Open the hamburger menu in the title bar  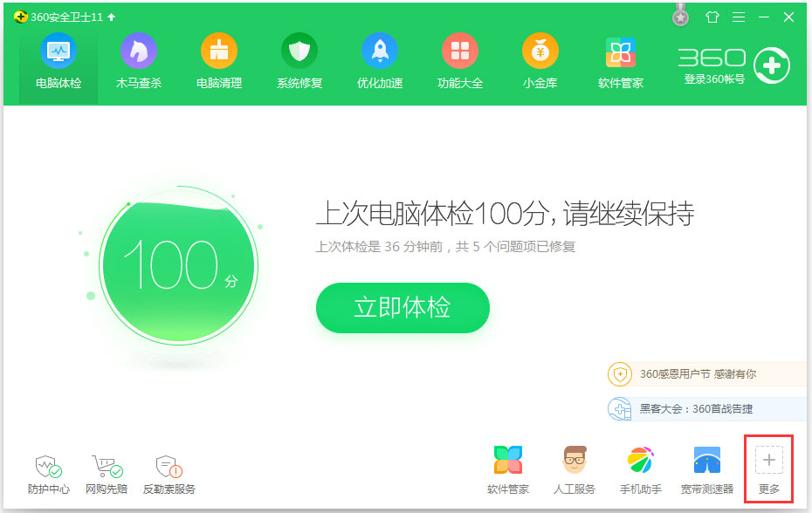[738, 16]
